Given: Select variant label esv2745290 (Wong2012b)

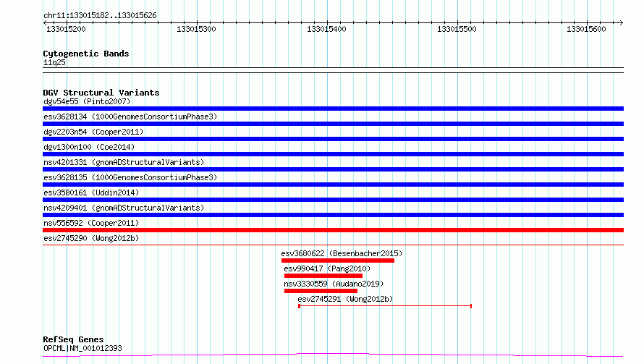Looking at the screenshot, I should pos(91,238).
